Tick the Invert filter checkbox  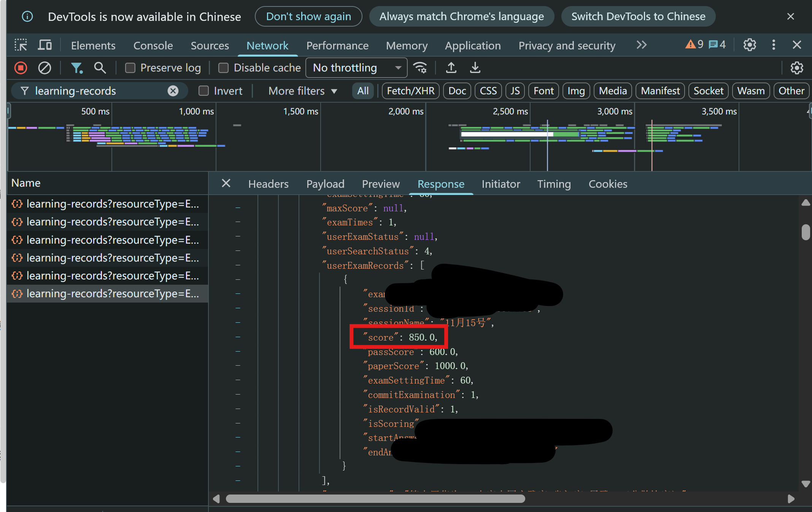[204, 91]
